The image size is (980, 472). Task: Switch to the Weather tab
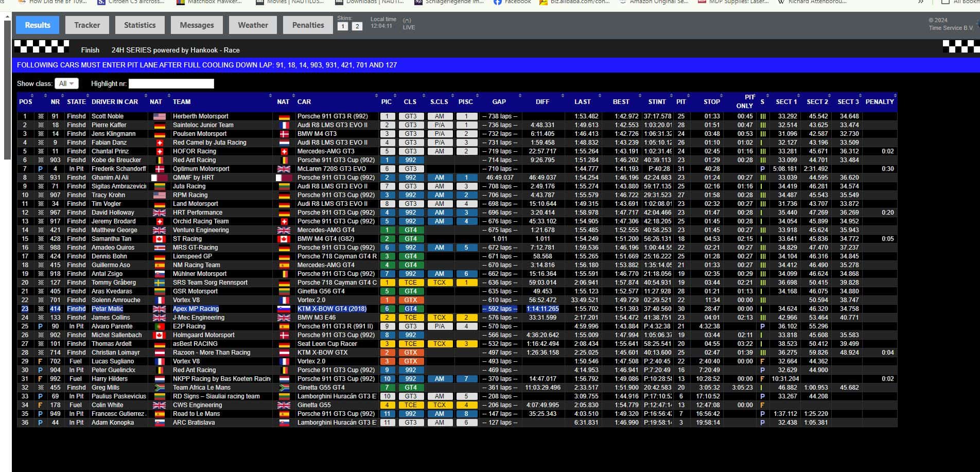coord(253,25)
